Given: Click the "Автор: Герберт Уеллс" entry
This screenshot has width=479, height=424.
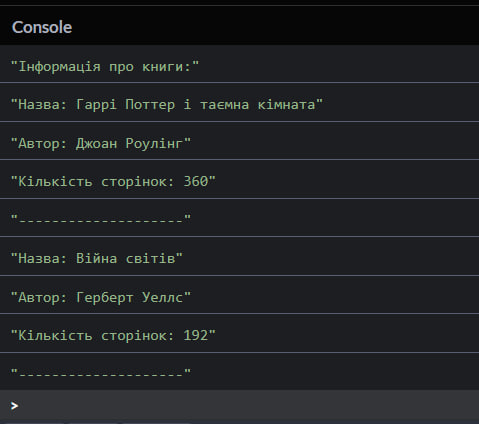Looking at the screenshot, I should tap(239, 297).
